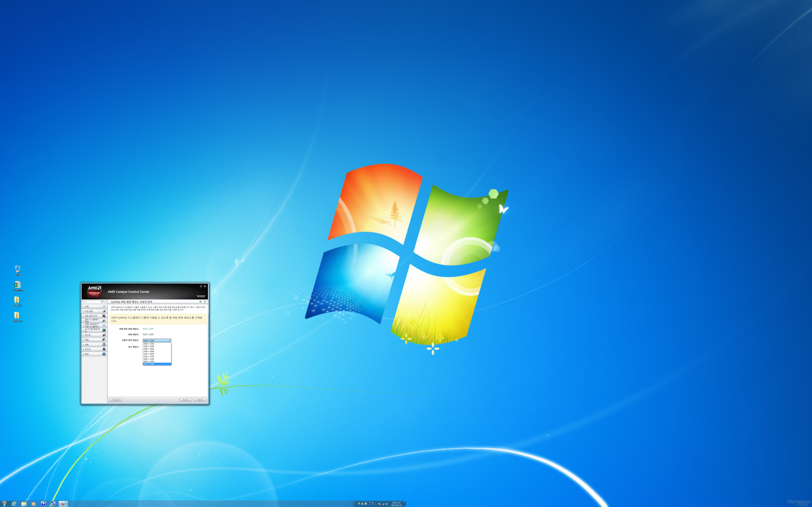812x507 pixels.
Task: Open help via the question mark icon
Action: [x=205, y=302]
